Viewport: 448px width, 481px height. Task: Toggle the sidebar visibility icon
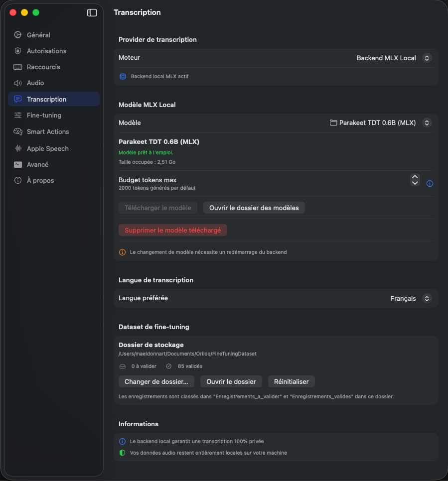click(92, 12)
